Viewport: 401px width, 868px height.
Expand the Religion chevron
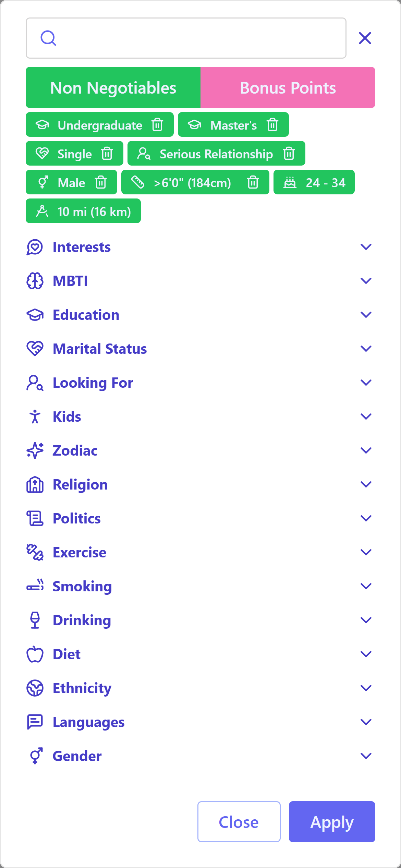pos(366,485)
